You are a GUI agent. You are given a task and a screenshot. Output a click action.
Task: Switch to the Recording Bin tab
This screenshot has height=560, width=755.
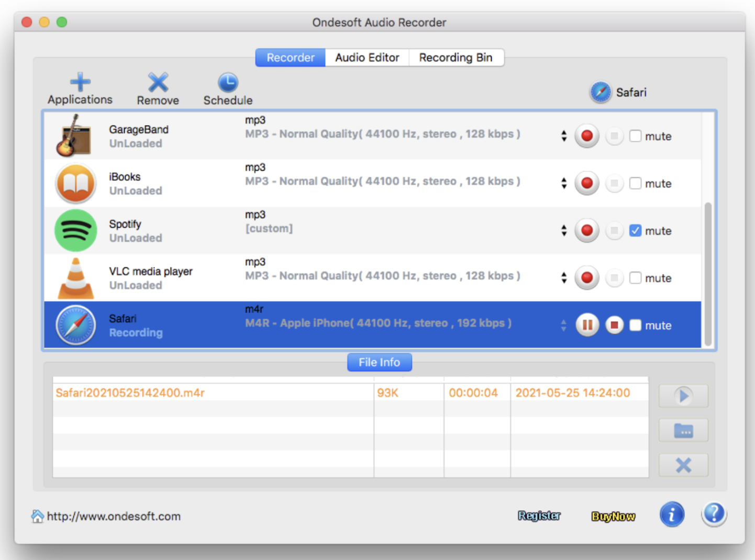(456, 58)
